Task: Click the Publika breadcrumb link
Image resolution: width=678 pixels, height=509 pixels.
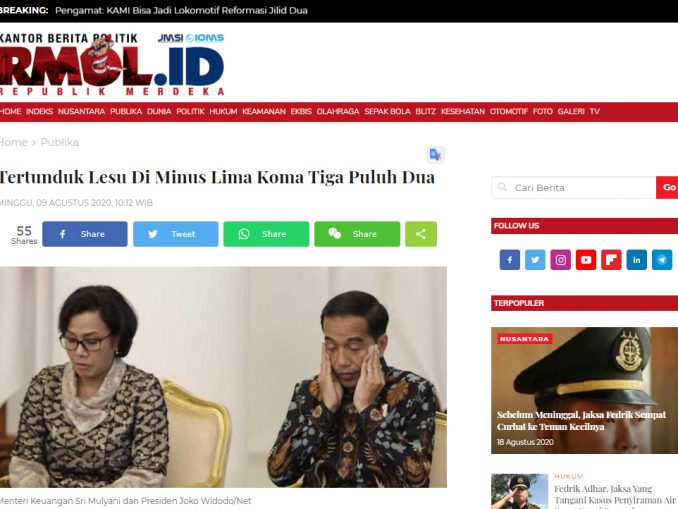Action: click(60, 142)
